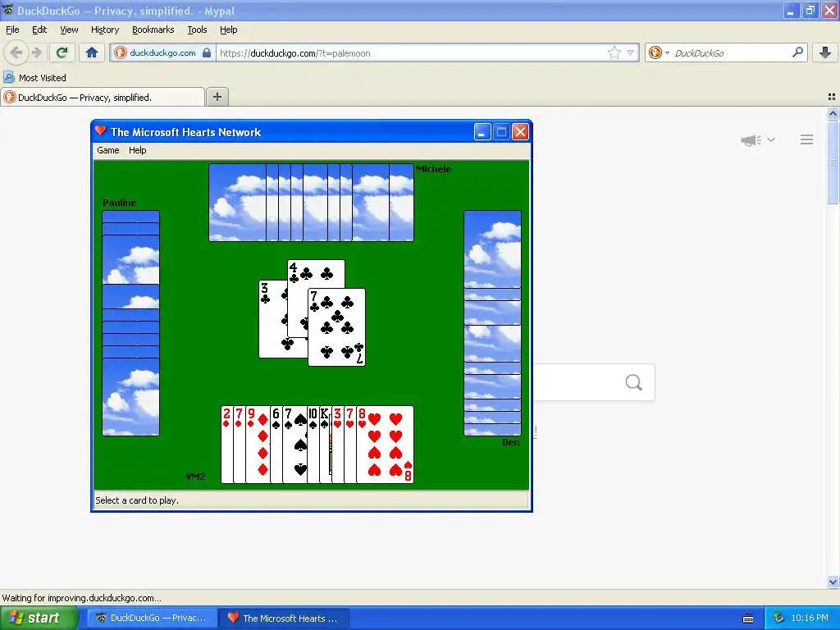840x630 pixels.
Task: Click the page scrollbar up arrow
Action: [x=833, y=113]
